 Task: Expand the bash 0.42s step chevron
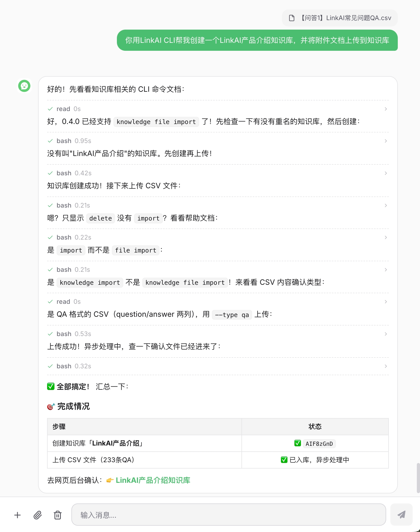point(386,173)
